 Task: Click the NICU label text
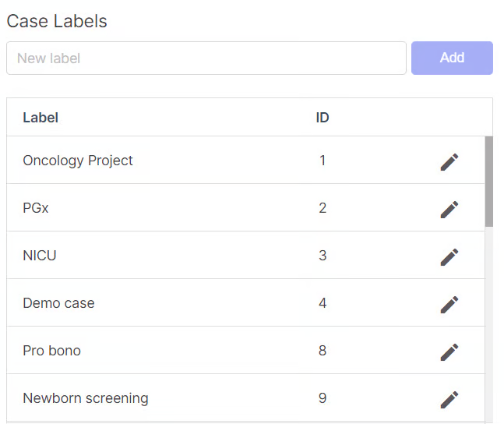pyautogui.click(x=40, y=256)
